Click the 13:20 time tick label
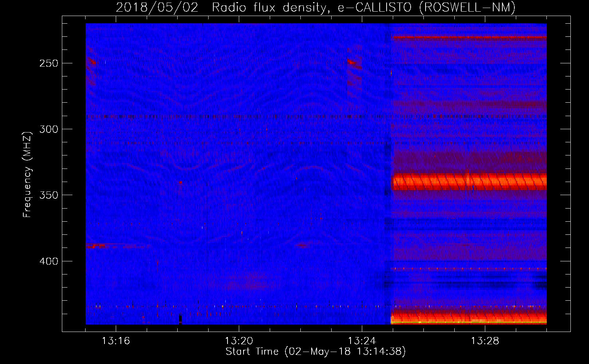Screen dimensions: 589x364 [x=239, y=341]
